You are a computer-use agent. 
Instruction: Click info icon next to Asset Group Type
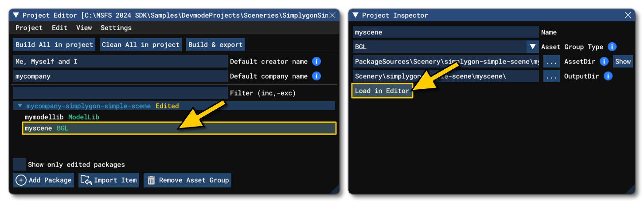tap(612, 47)
